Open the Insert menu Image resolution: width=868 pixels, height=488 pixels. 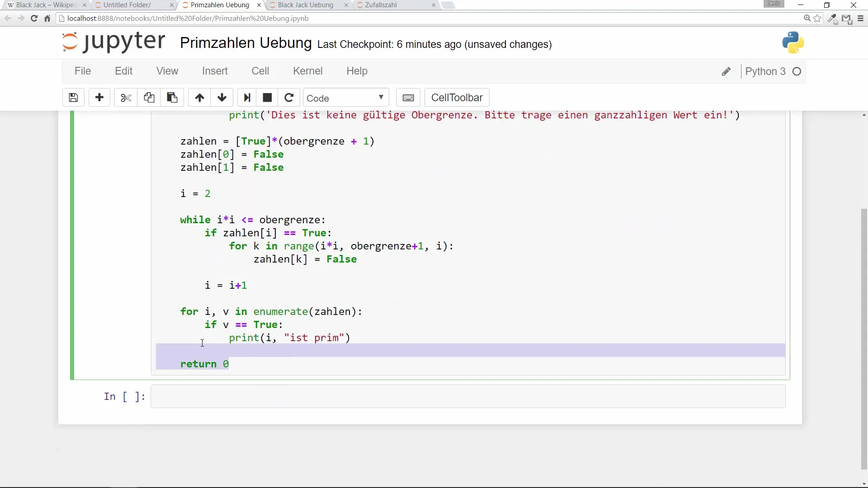click(215, 71)
